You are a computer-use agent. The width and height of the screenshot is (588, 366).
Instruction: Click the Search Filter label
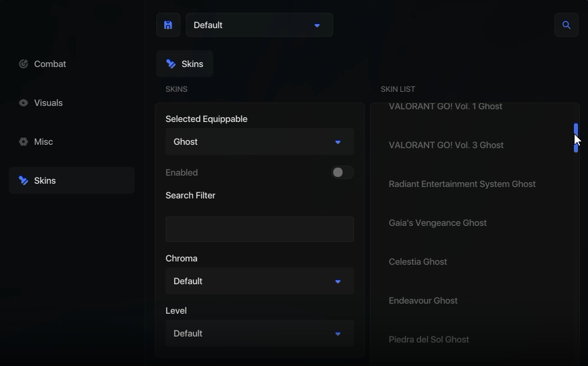pyautogui.click(x=190, y=195)
